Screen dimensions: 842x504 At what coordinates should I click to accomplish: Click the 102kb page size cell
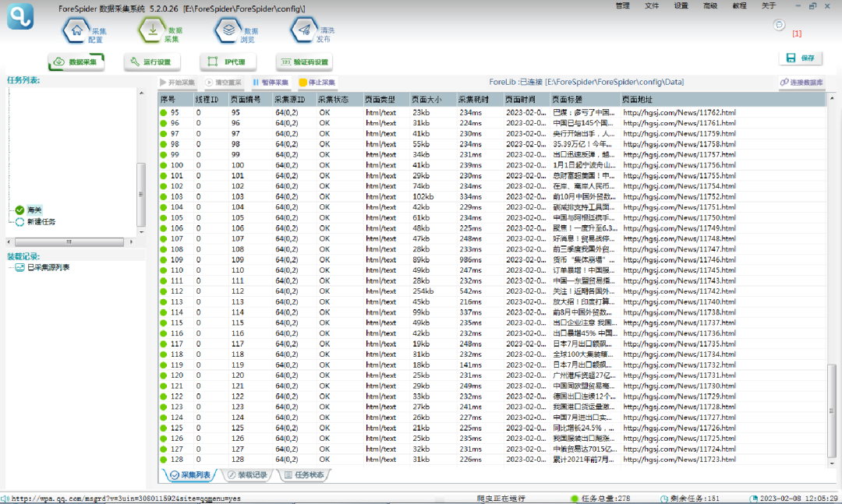pyautogui.click(x=423, y=197)
